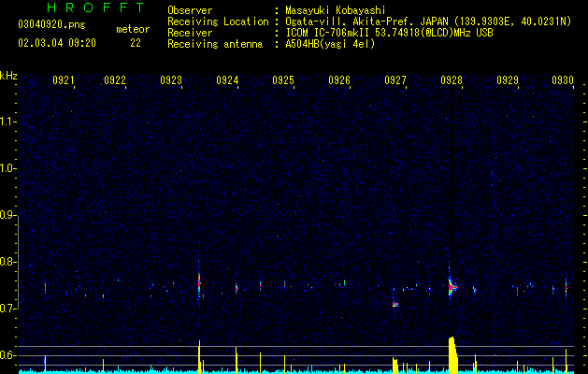Click the 0.7 frequency axis label
588x374 pixels.
(8, 309)
